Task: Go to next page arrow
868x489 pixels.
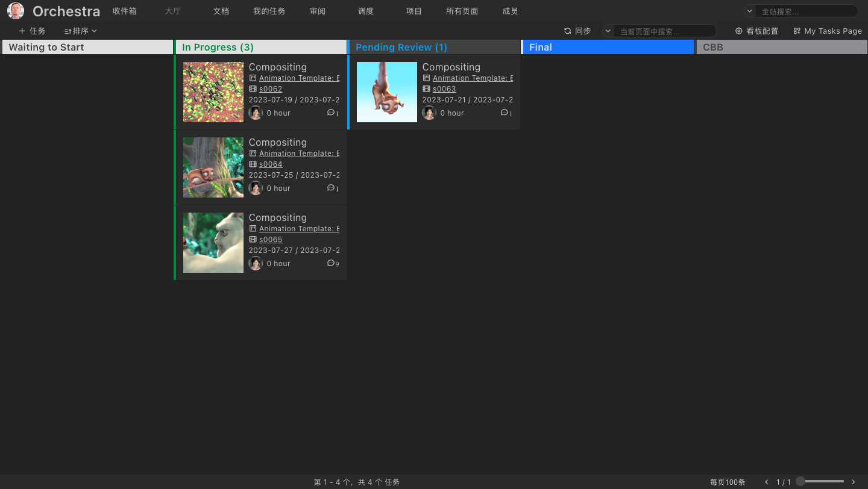Action: tap(854, 482)
